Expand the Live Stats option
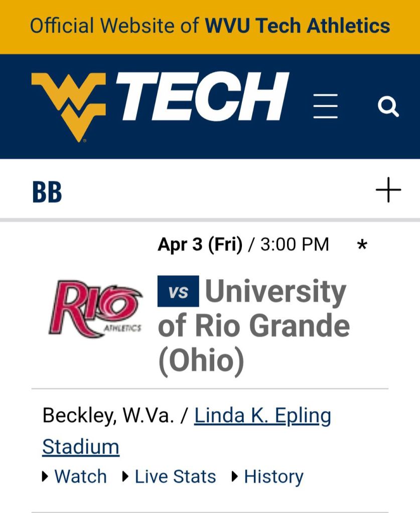 pos(175,476)
